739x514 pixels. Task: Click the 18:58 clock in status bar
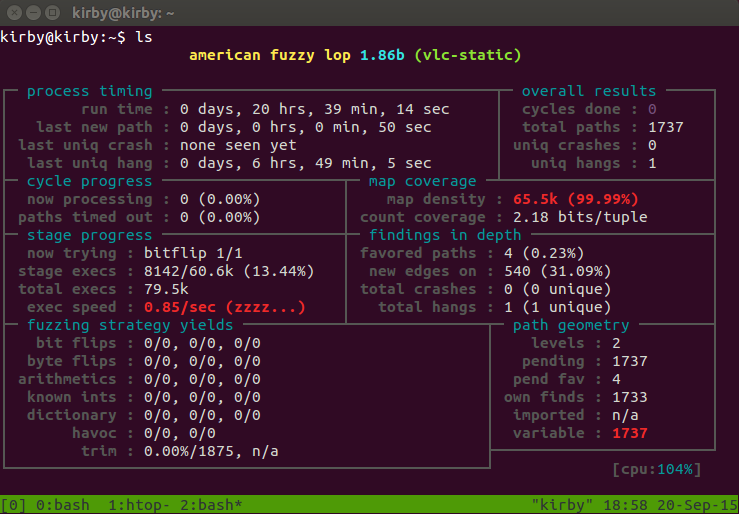[x=626, y=505]
